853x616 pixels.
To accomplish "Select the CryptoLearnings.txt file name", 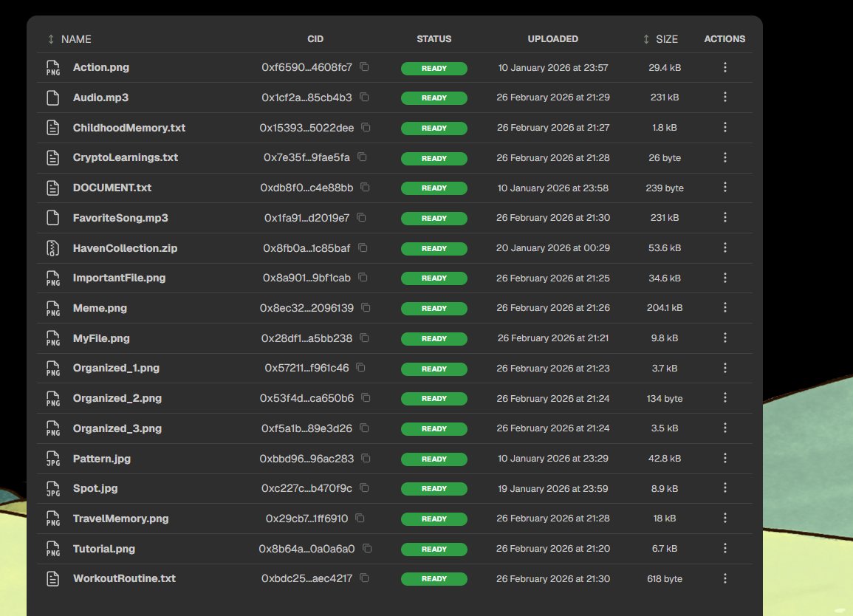I will pyautogui.click(x=125, y=158).
